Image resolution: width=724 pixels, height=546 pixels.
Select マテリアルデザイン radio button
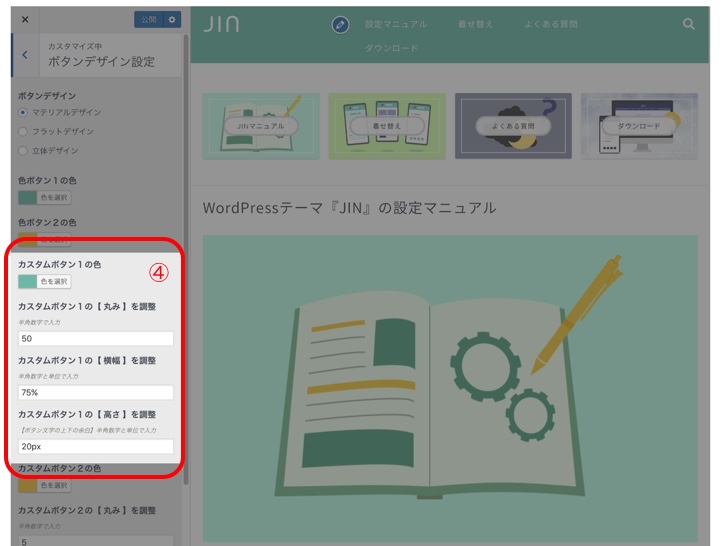click(x=23, y=112)
